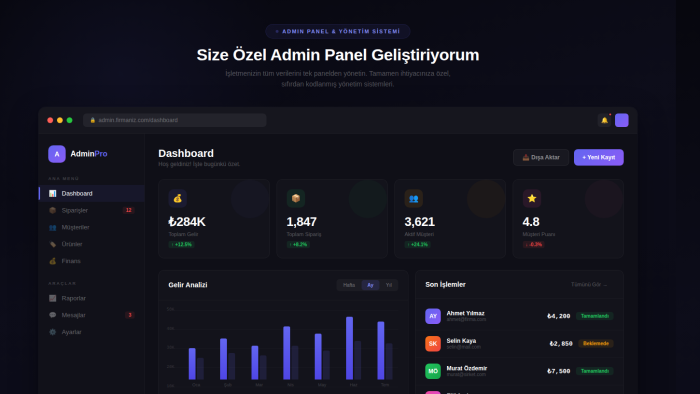Click the star icon on Müşteri Puanı card

click(x=532, y=199)
